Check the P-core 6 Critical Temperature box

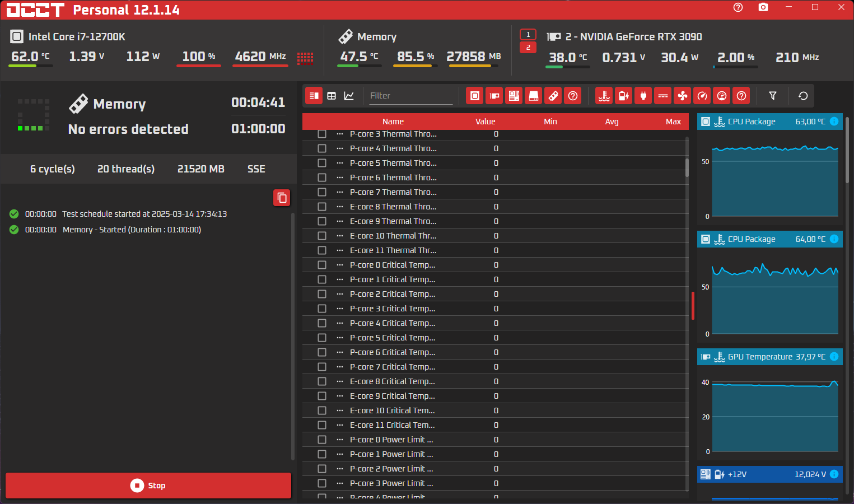(x=322, y=352)
